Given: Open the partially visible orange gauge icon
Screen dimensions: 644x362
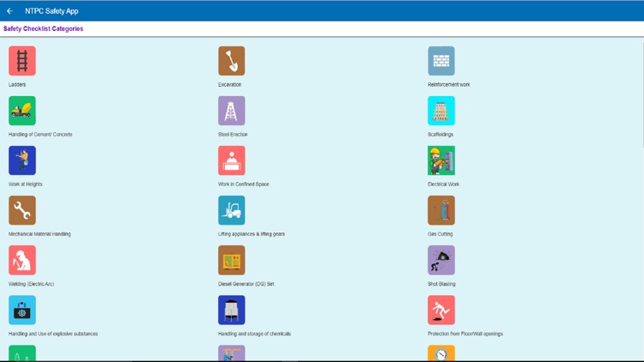Looking at the screenshot, I should [441, 353].
